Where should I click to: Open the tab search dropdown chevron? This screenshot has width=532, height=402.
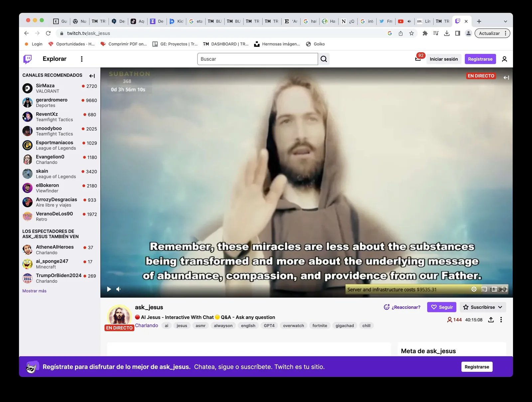505,21
